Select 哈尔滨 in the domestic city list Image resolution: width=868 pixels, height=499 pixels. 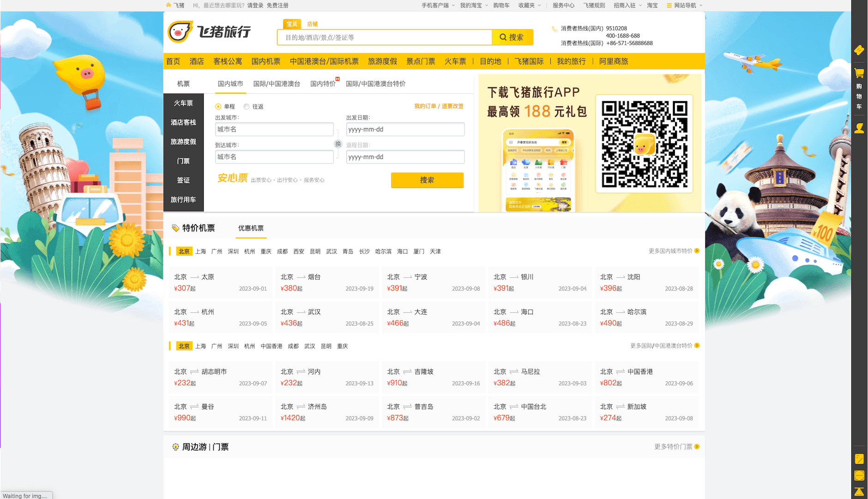coord(383,251)
